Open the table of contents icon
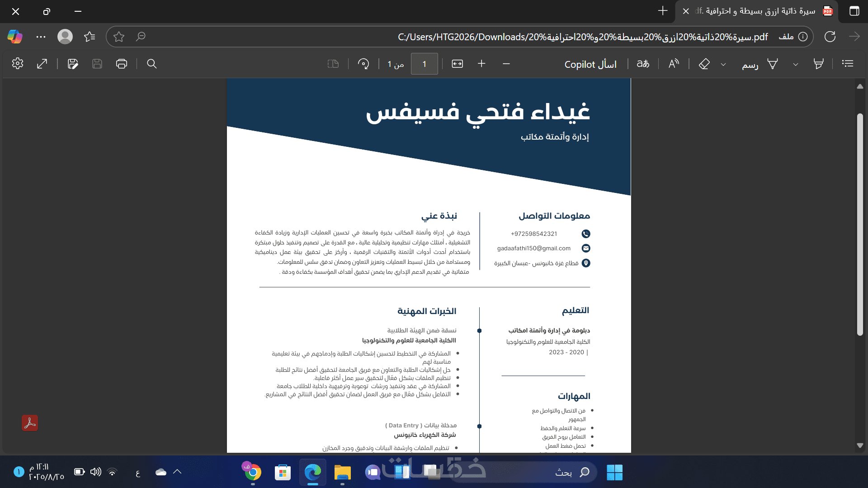Viewport: 868px width, 488px height. point(848,64)
